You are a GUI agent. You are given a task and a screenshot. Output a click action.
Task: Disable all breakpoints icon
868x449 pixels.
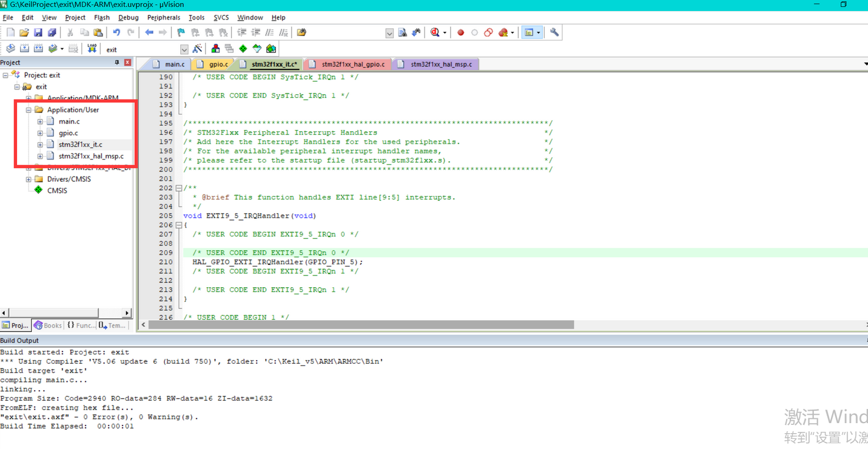coord(488,33)
